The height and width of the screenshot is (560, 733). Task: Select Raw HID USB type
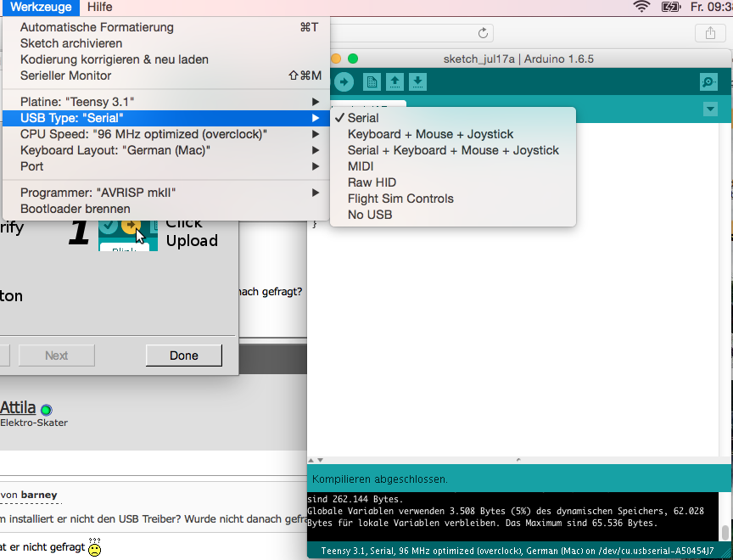(x=453, y=182)
